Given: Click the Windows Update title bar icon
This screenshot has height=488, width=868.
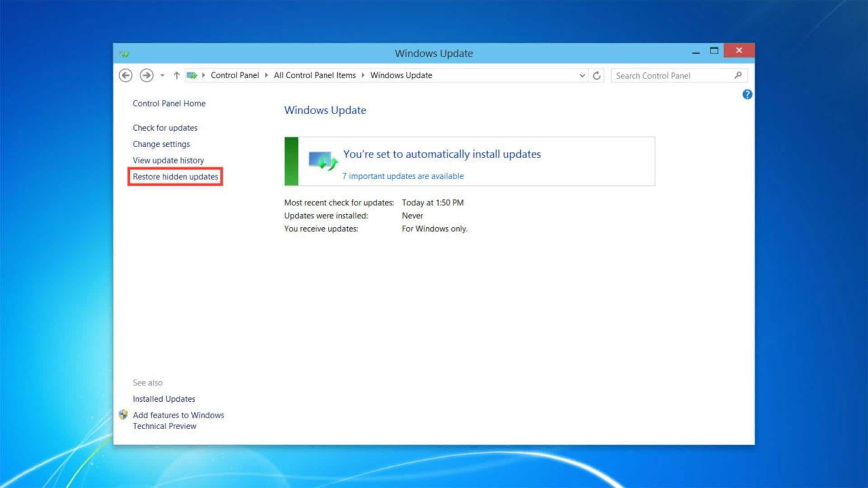Looking at the screenshot, I should click(124, 54).
